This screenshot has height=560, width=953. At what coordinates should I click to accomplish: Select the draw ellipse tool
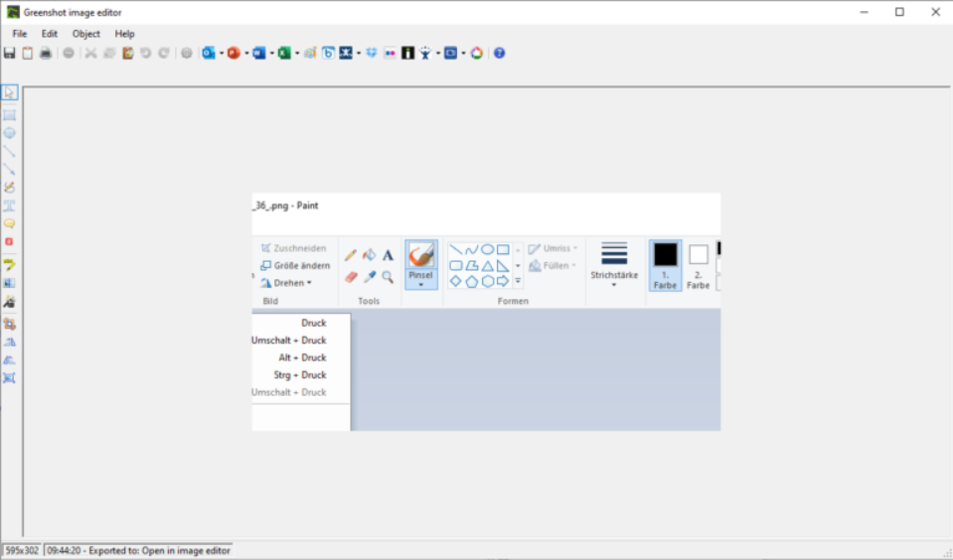(x=9, y=133)
